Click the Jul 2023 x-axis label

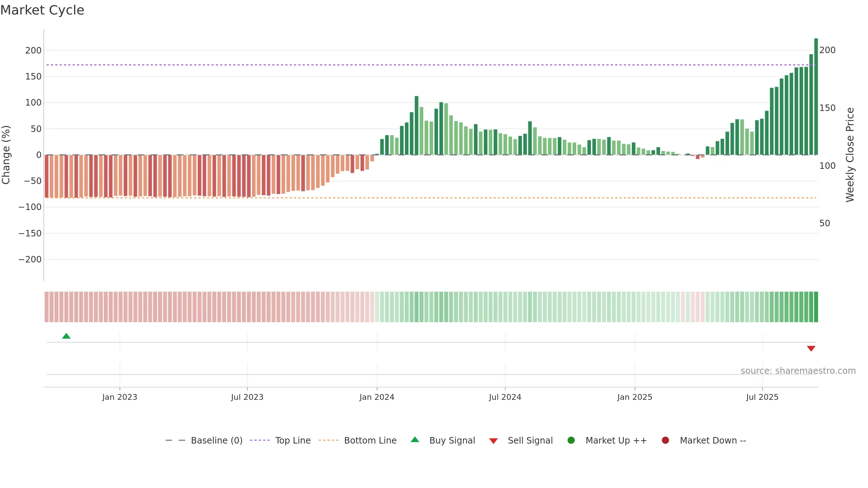(247, 397)
